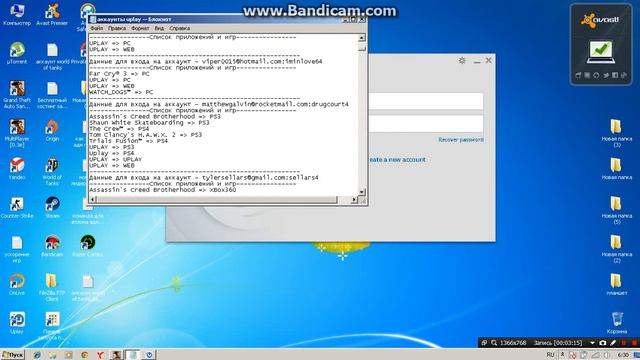Screen dimensions: 640x360
Task: Open the µTorrent desktop shortcut
Action: coord(17,53)
